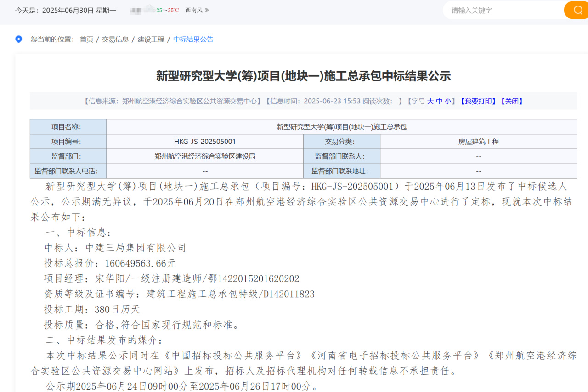Viewport: 588px width, 392px height.
Task: Expand the weather forecast double-arrow
Action: pos(207,10)
